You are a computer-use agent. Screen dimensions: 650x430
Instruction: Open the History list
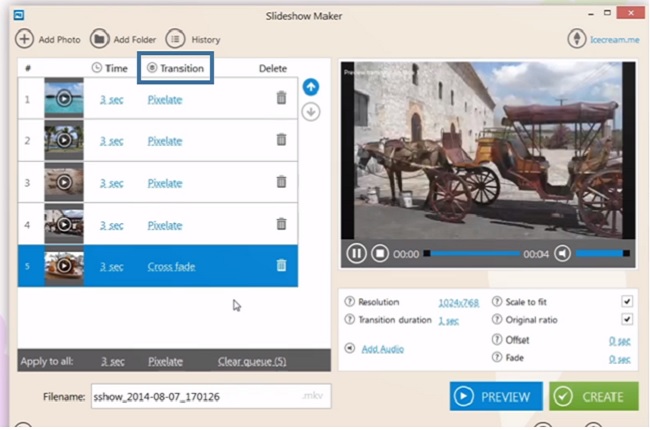click(x=193, y=39)
